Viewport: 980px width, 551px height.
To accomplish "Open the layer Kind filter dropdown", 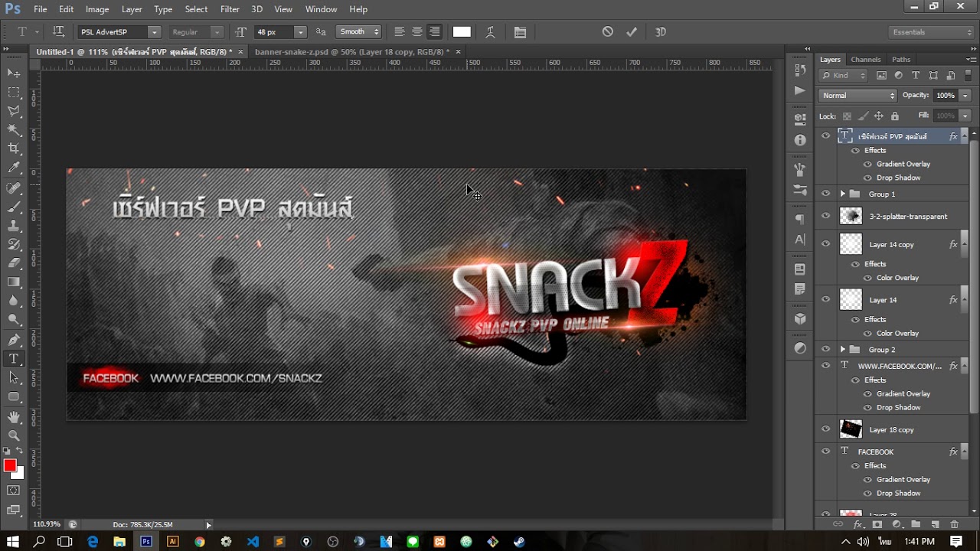I will point(843,75).
